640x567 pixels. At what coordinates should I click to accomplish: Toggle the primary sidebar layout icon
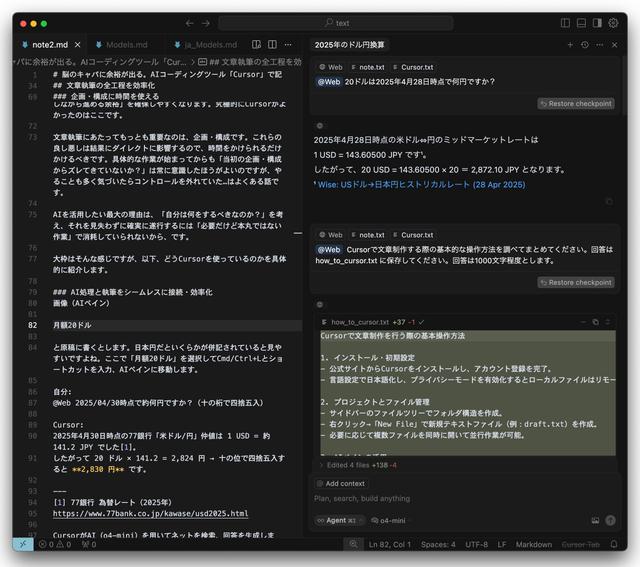click(x=565, y=23)
